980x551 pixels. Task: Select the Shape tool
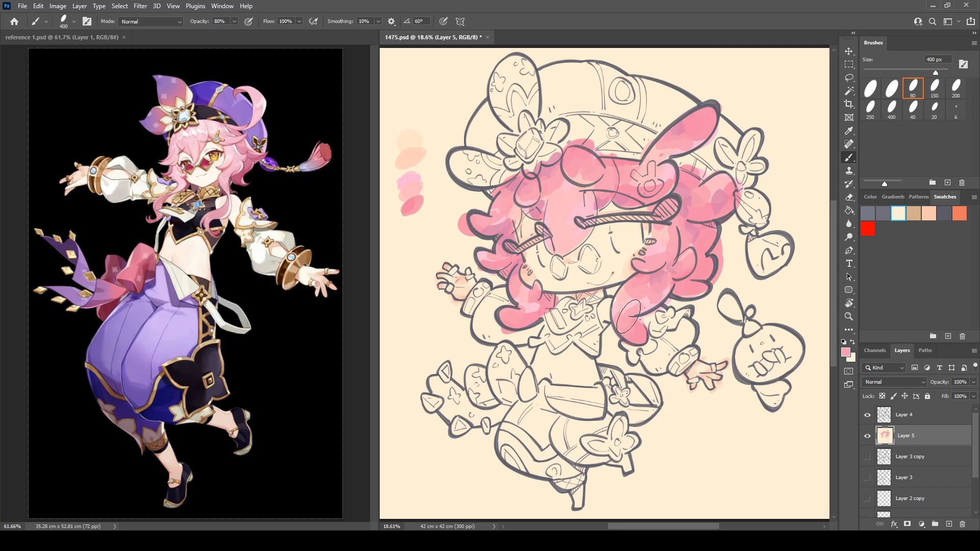tap(849, 290)
